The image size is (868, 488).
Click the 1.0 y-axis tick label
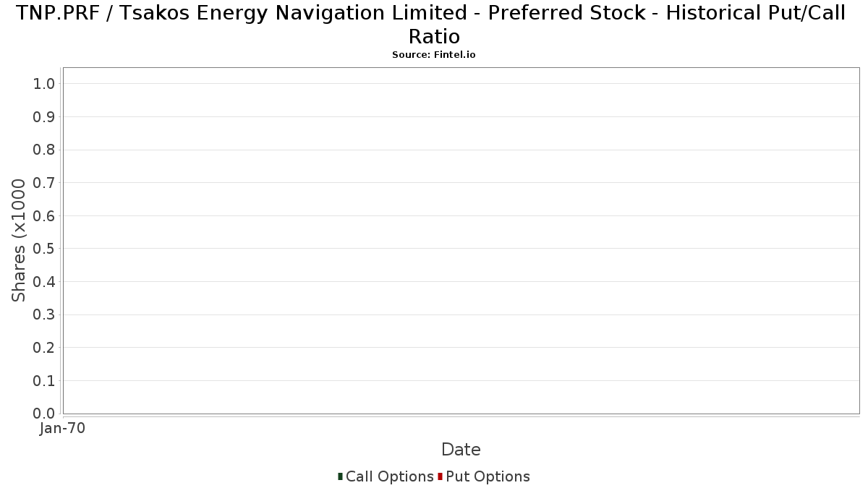tap(44, 84)
